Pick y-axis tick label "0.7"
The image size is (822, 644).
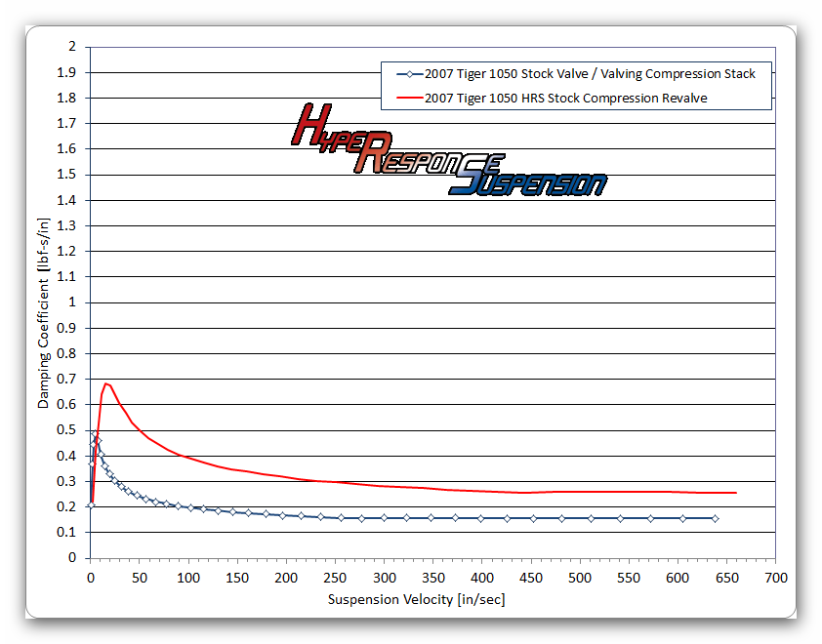[66, 379]
